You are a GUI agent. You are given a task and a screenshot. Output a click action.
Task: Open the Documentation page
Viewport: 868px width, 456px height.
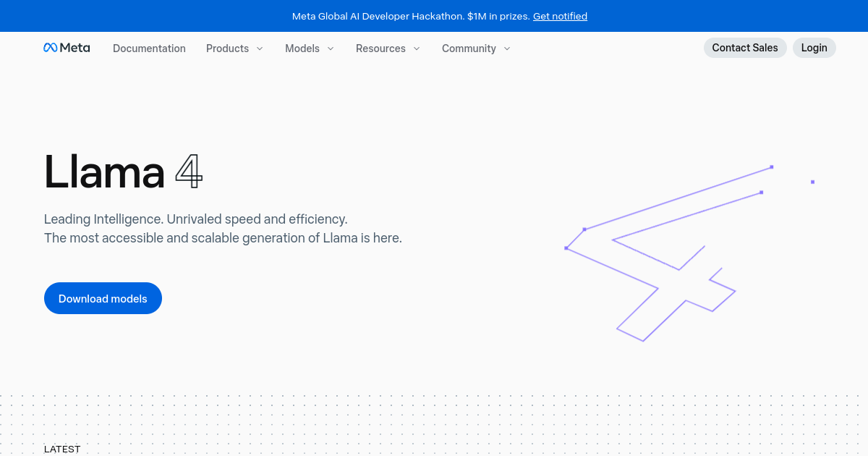tap(149, 48)
